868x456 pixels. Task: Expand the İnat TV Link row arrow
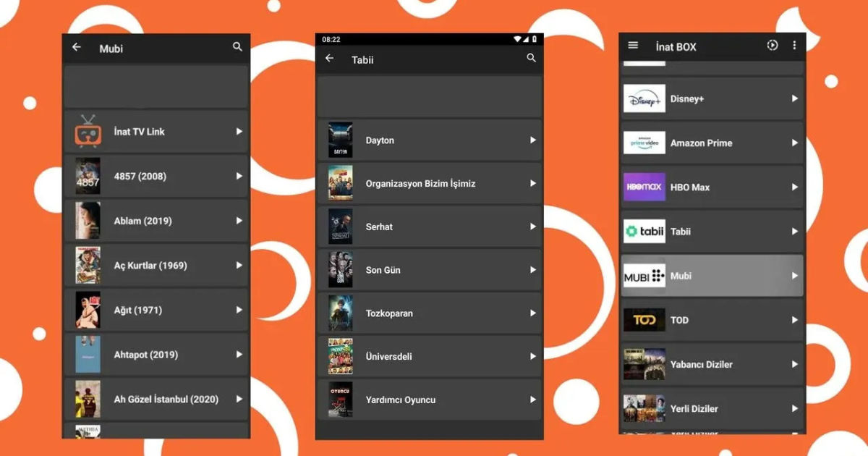point(239,131)
